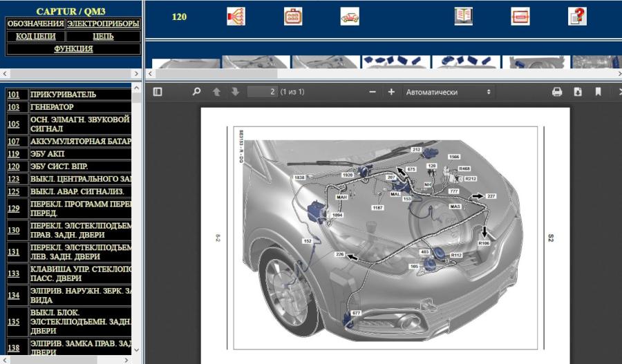Select component 101 ПРИКУРИВАТЕЛЬ link

tap(13, 94)
